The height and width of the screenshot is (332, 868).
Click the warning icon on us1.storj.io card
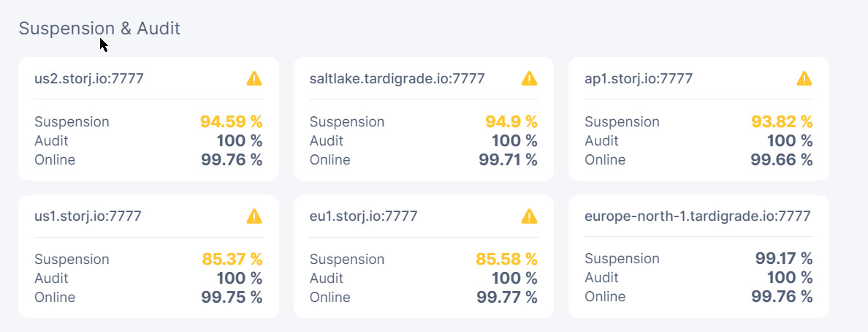click(x=254, y=216)
